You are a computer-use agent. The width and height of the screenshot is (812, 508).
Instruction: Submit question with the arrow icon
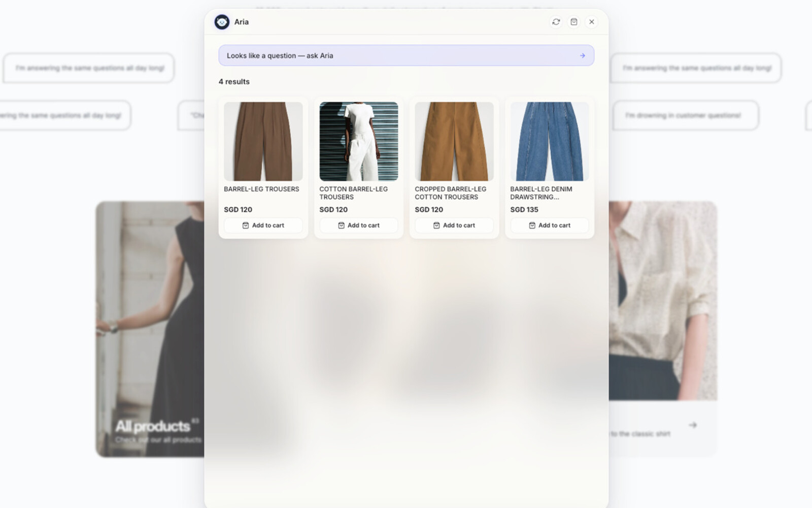pyautogui.click(x=583, y=55)
